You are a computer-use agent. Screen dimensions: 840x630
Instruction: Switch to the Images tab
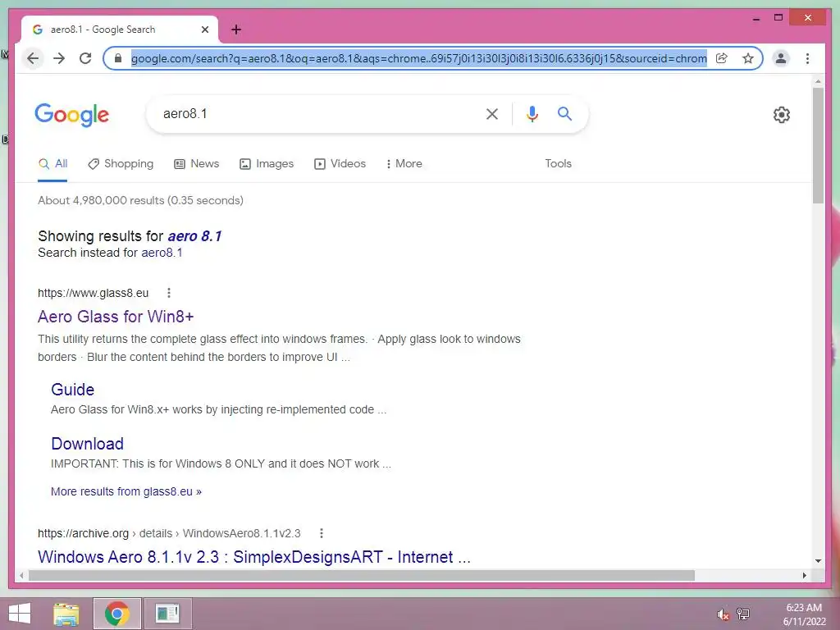tap(267, 164)
